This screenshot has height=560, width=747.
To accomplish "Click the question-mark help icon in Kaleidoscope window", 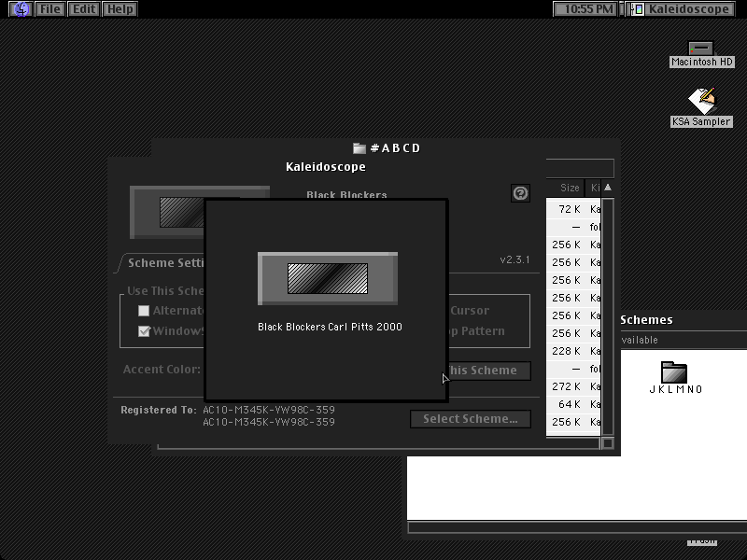I will click(x=520, y=193).
